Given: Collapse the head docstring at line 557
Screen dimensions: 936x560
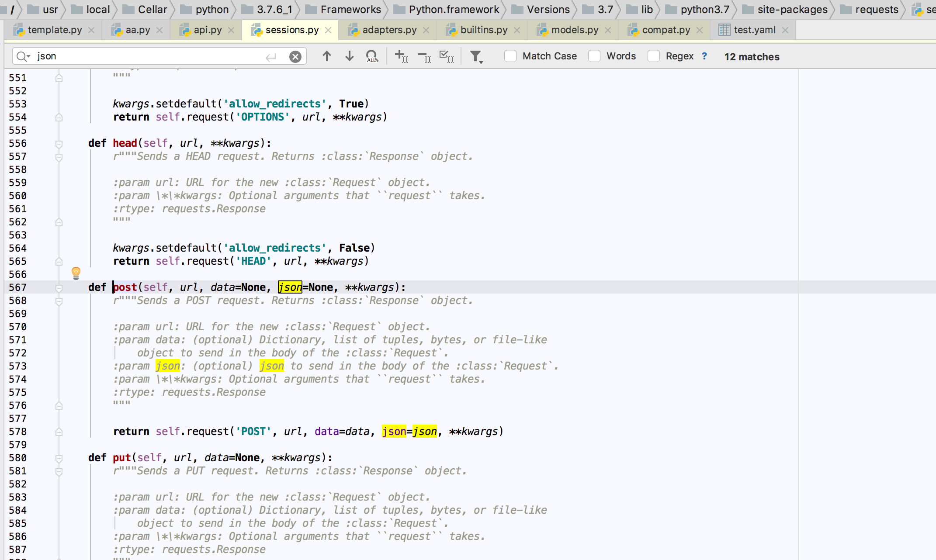Looking at the screenshot, I should coord(59,157).
